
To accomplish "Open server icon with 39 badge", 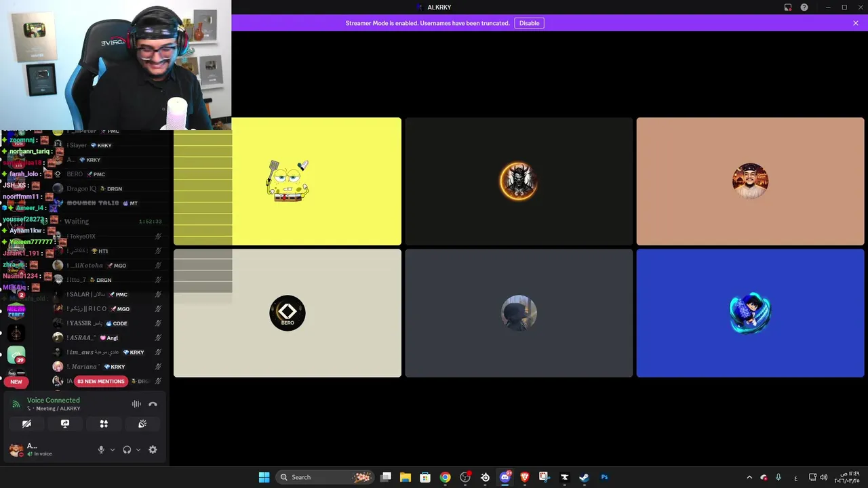I will coord(16,354).
